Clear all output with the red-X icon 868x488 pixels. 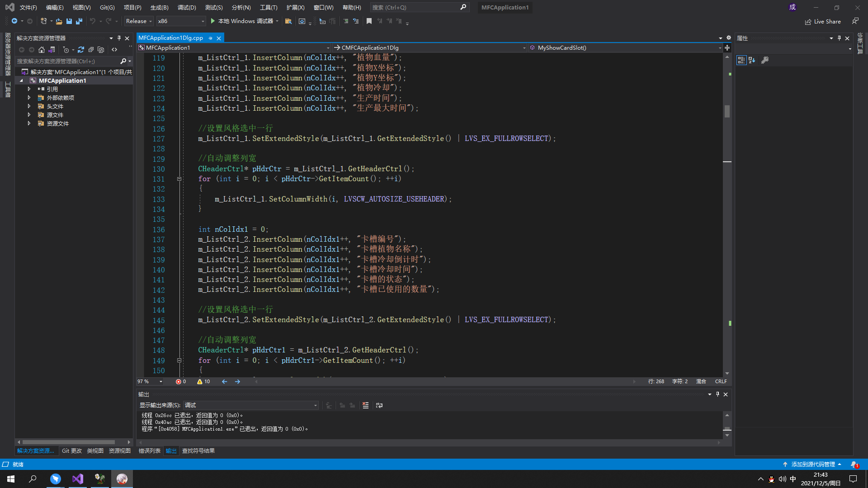pos(365,405)
